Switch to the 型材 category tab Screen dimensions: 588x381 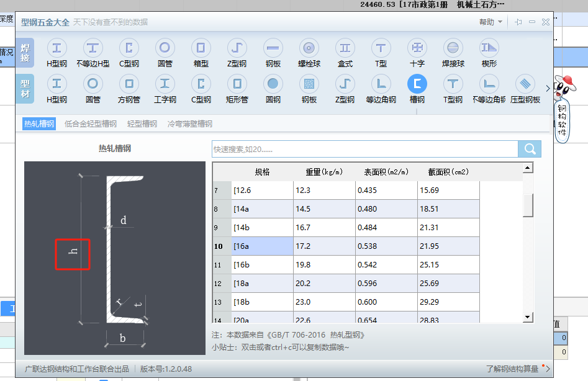pyautogui.click(x=25, y=89)
